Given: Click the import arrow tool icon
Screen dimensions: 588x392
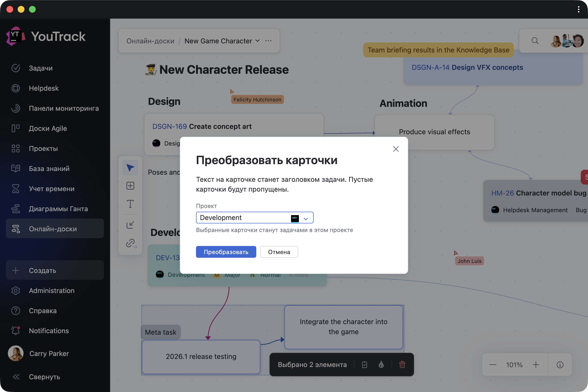Looking at the screenshot, I should 130,225.
